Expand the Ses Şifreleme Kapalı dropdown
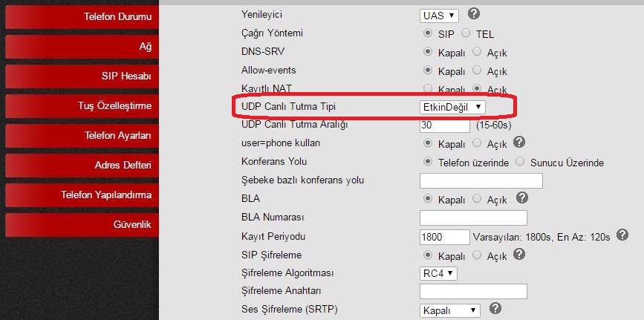The height and width of the screenshot is (320, 644). point(450,310)
